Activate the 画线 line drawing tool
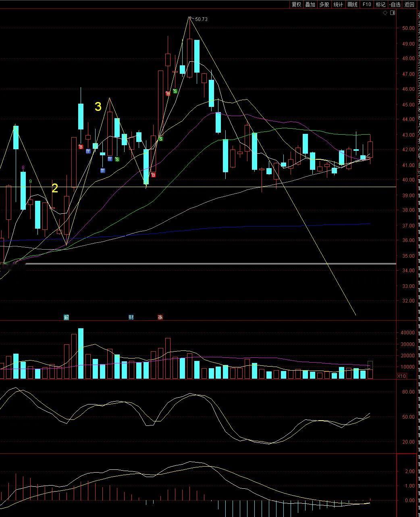Screen dimensions: 420x517 [353, 4]
